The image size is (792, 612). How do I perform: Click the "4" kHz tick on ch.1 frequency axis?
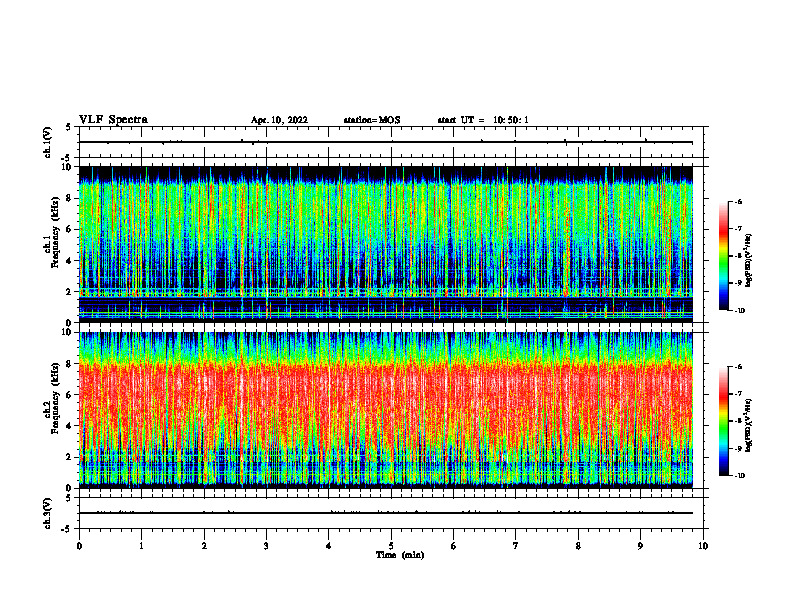(x=69, y=261)
